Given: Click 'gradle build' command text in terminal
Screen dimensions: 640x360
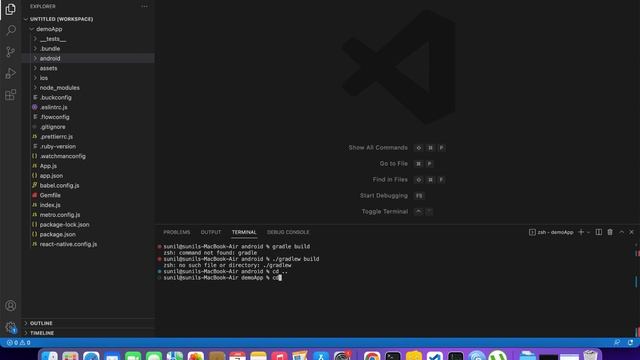Looking at the screenshot, I should pos(291,247).
